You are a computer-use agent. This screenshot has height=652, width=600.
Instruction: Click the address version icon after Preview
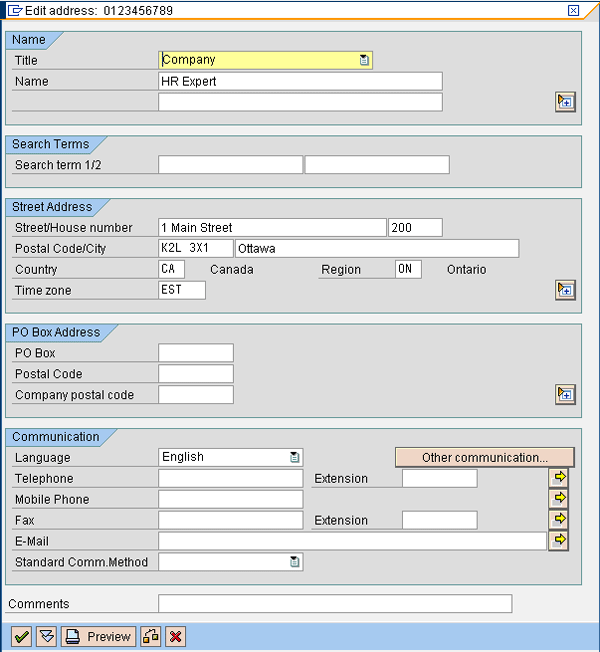point(151,636)
